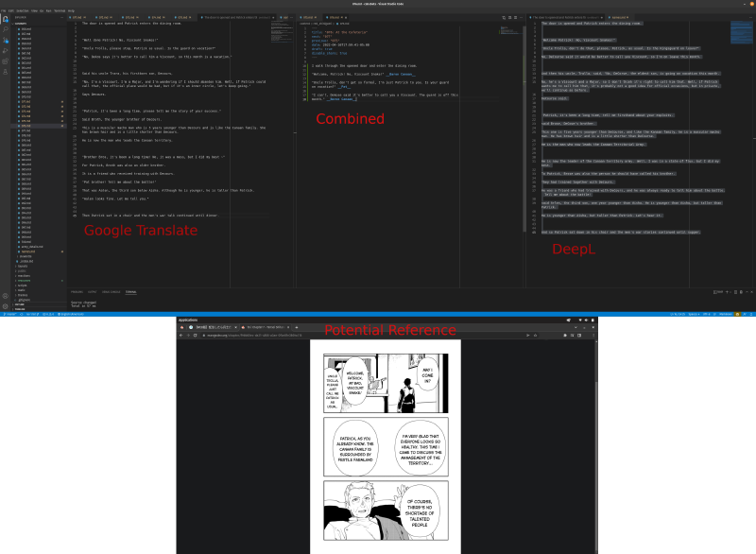Open a new browser tab with the plus icon

[x=297, y=327]
